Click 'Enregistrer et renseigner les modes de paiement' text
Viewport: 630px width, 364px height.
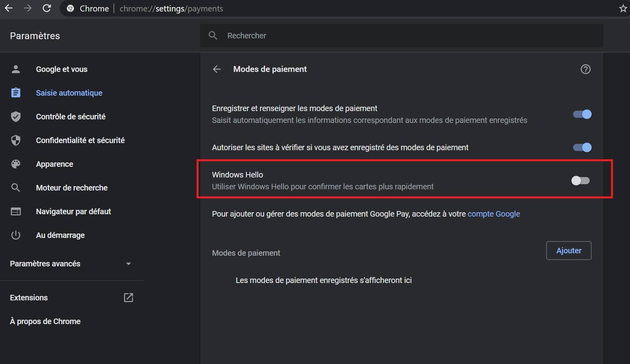click(295, 108)
